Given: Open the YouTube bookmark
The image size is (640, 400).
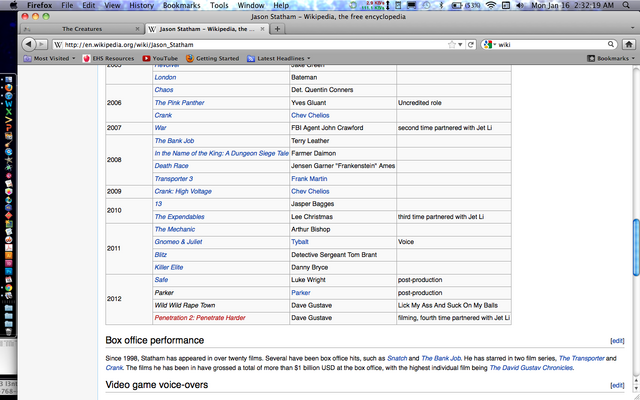Looking at the screenshot, I should 160,58.
